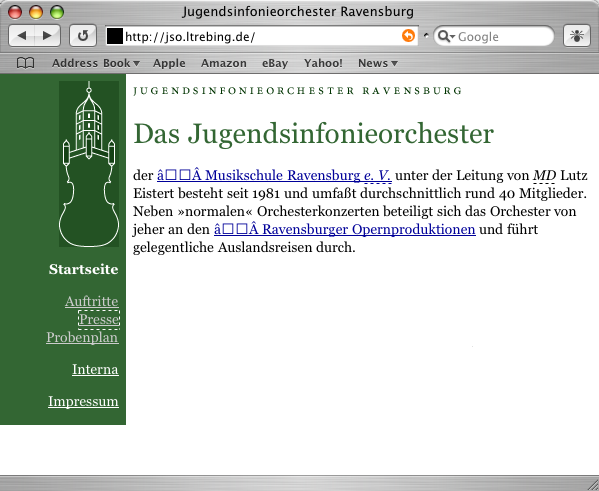The image size is (599, 491).
Task: Go forward with the right arrow button
Action: [x=47, y=36]
